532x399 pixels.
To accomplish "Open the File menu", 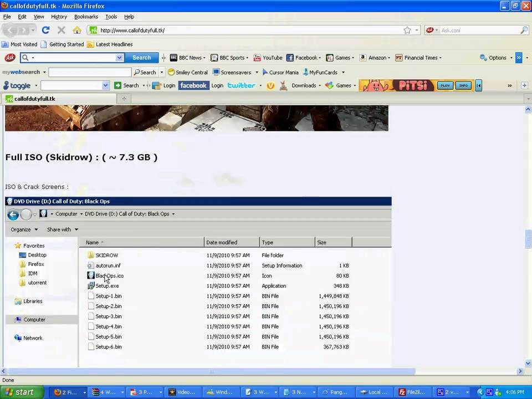I will [x=7, y=17].
